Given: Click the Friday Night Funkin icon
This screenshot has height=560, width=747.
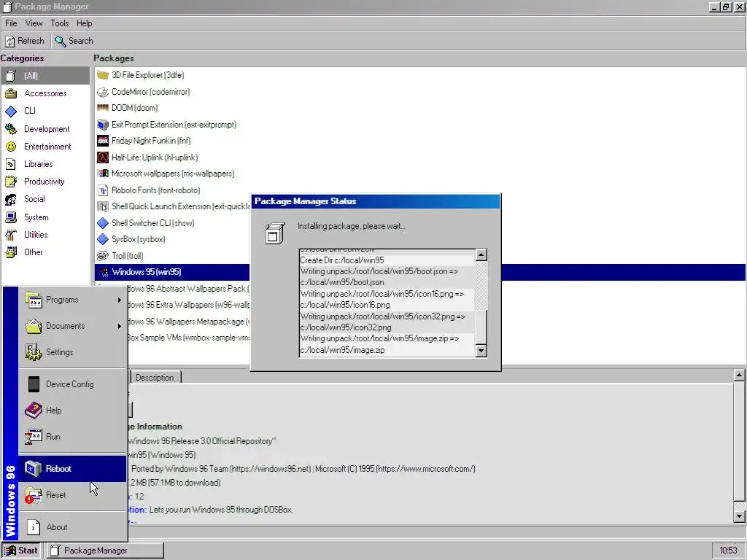Looking at the screenshot, I should click(x=102, y=141).
